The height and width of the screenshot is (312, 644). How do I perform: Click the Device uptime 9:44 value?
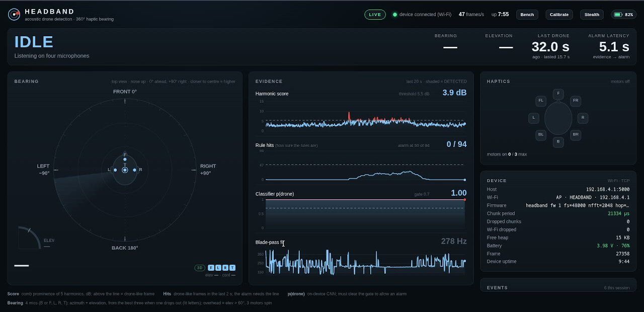(x=624, y=262)
